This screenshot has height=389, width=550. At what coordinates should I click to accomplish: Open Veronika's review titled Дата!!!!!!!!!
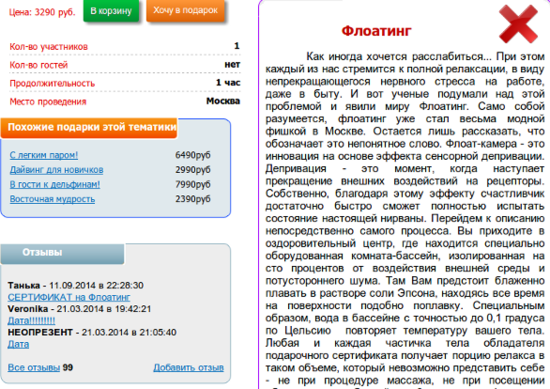point(31,321)
